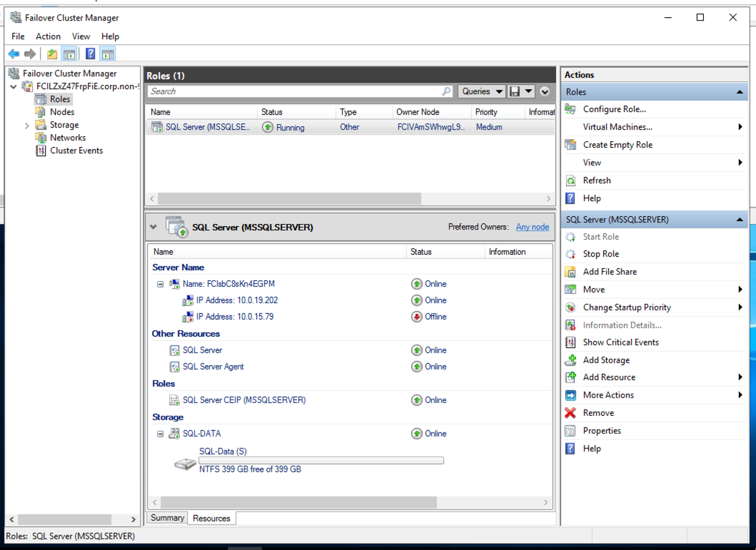
Task: Click Create Empty Role action
Action: coord(618,145)
